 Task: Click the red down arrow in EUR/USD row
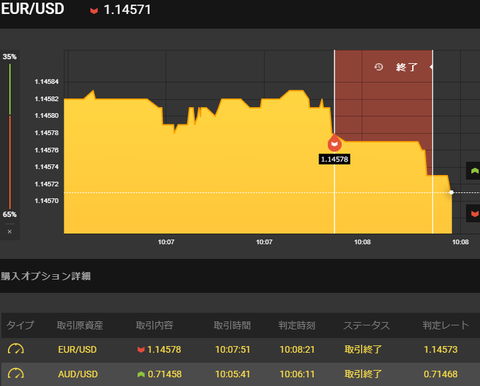point(141,350)
